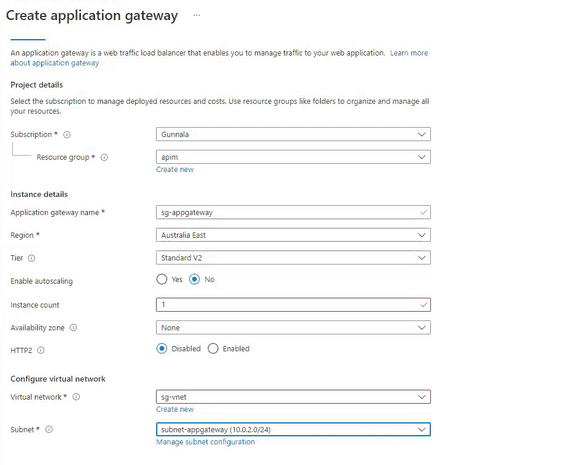Click the Resource group info icon
Image resolution: width=570 pixels, height=465 pixels.
point(104,157)
